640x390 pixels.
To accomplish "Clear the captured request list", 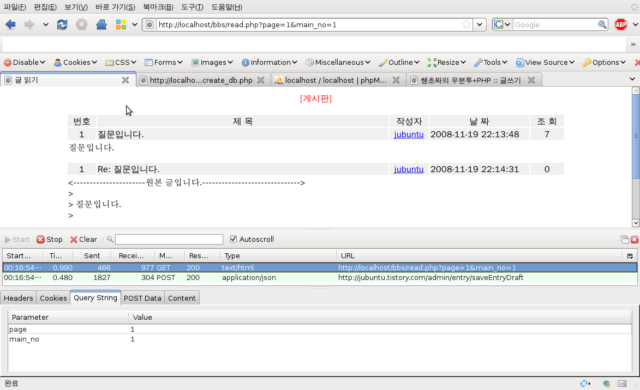I will [x=83, y=239].
